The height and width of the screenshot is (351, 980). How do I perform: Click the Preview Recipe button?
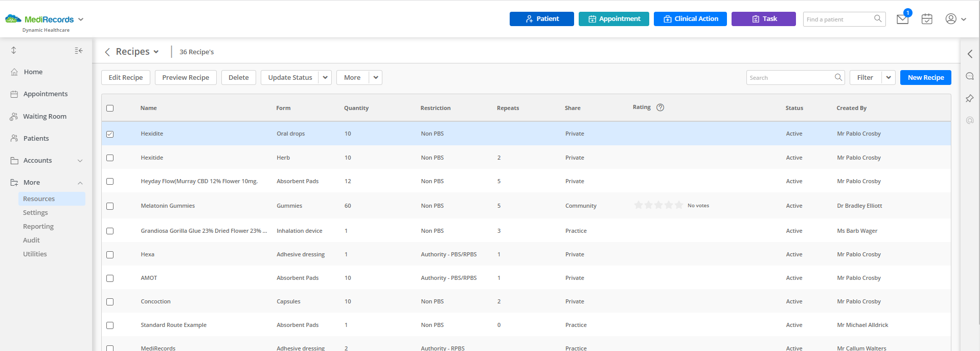tap(186, 77)
